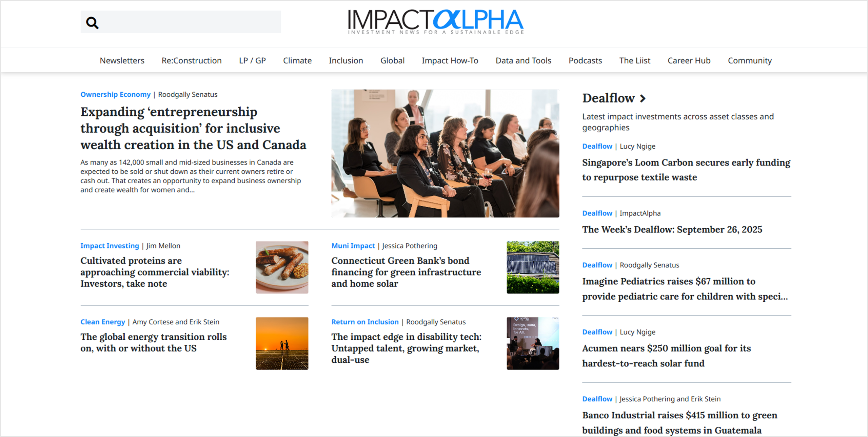Open the cultivated proteins sausage thumbnail
The width and height of the screenshot is (868, 437).
tap(282, 267)
